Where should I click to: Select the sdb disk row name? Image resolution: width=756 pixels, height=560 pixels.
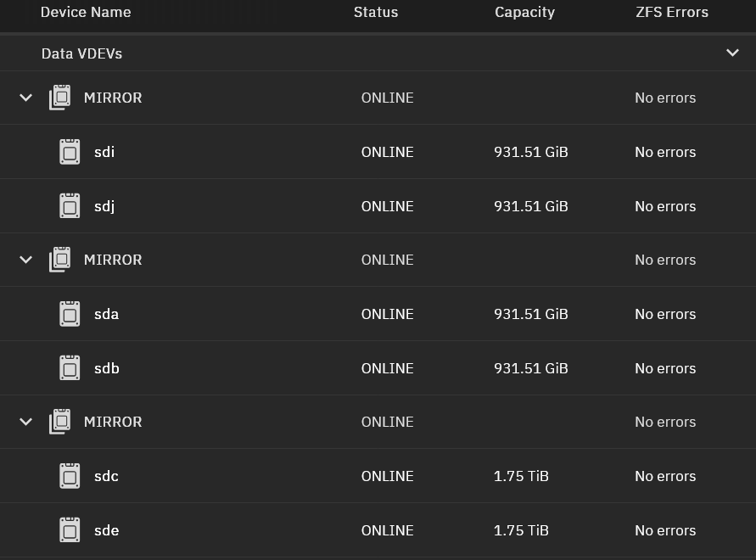(106, 368)
